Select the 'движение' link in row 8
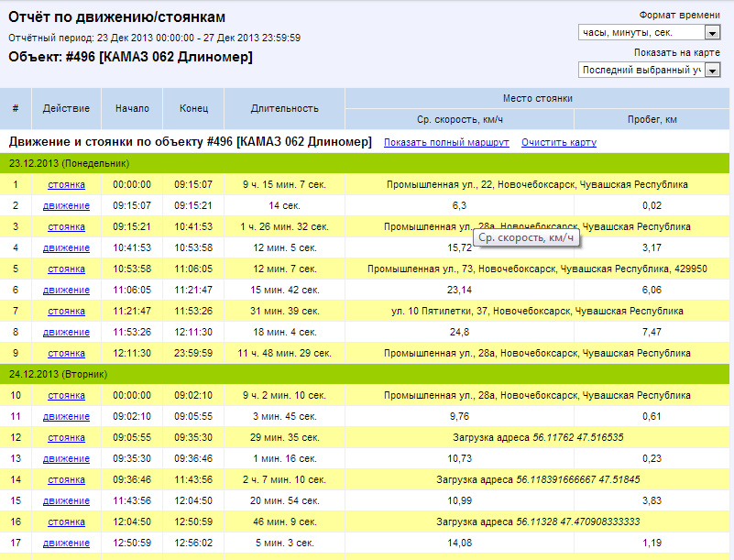 click(x=66, y=332)
